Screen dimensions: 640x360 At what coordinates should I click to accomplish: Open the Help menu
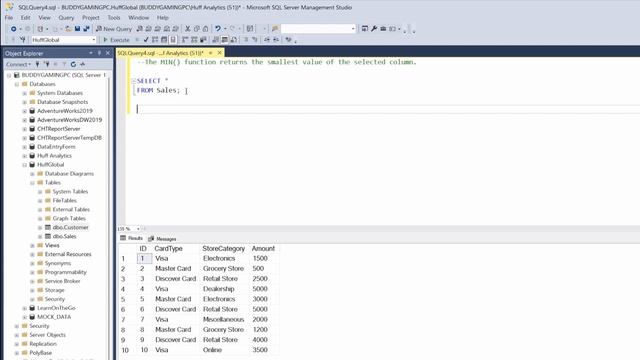click(162, 18)
